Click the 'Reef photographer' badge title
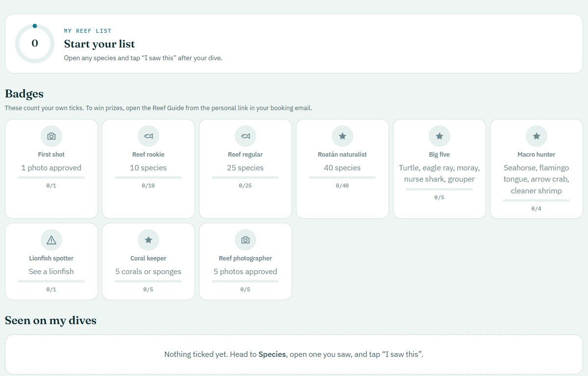588x376 pixels. (245, 258)
